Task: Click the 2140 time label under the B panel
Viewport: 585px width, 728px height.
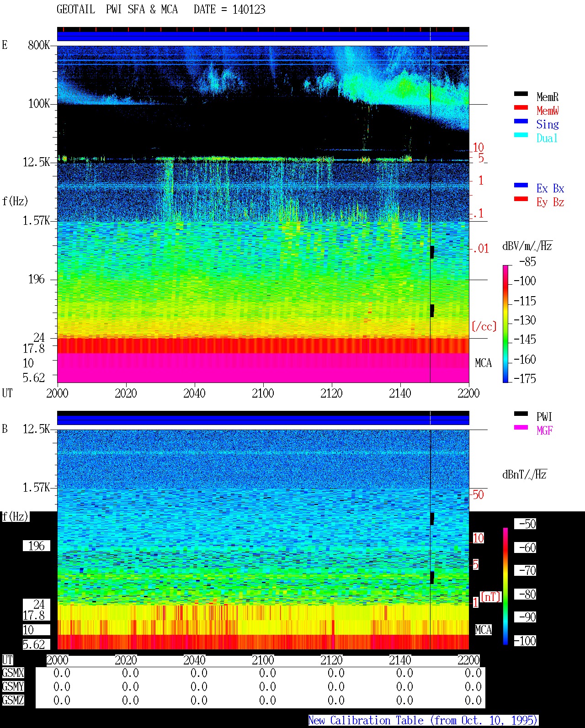Action: point(400,660)
